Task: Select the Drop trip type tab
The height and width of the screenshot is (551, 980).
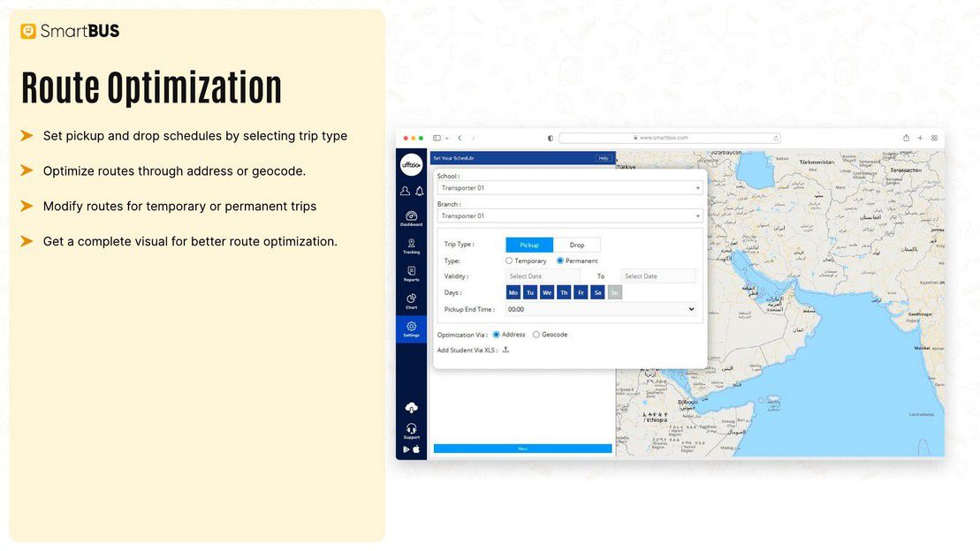Action: pyautogui.click(x=577, y=245)
